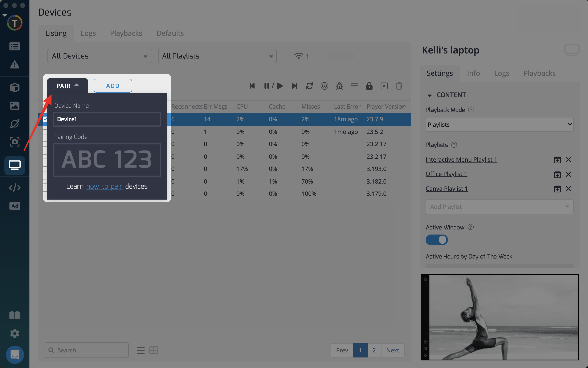Open the All Devices dropdown
The image size is (588, 368).
pyautogui.click(x=99, y=56)
